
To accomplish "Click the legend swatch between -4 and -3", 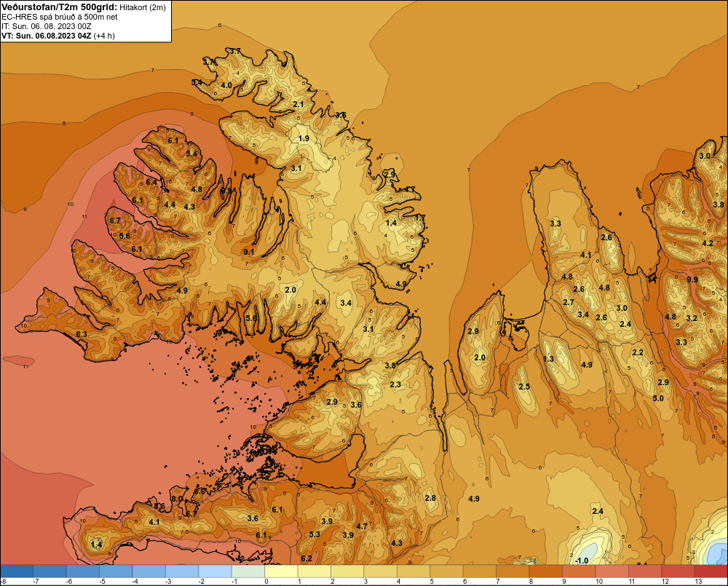I will [x=149, y=571].
